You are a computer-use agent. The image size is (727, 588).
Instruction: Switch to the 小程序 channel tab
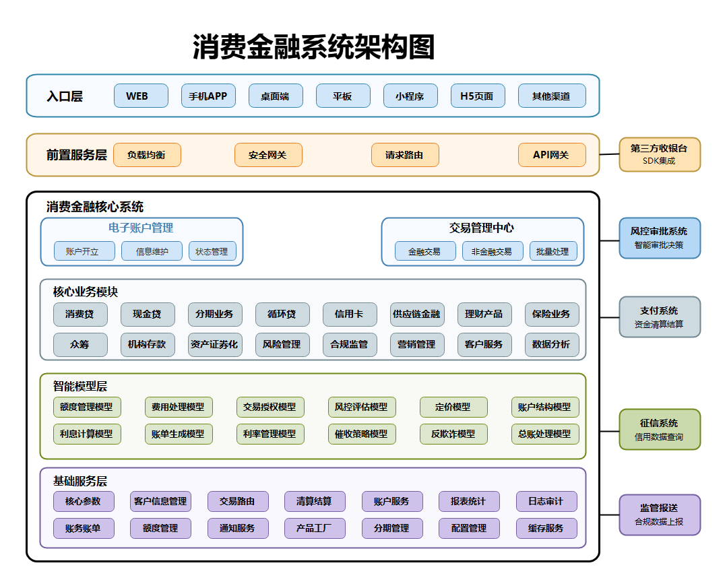pyautogui.click(x=410, y=96)
